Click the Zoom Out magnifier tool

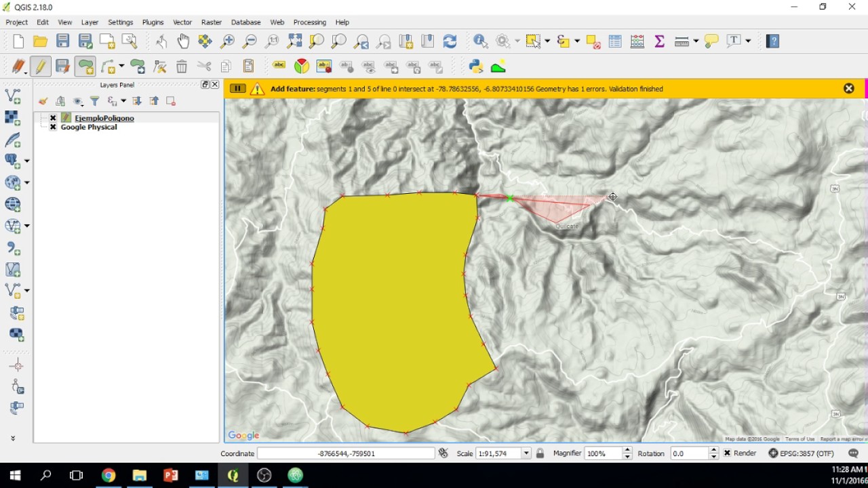(x=250, y=41)
